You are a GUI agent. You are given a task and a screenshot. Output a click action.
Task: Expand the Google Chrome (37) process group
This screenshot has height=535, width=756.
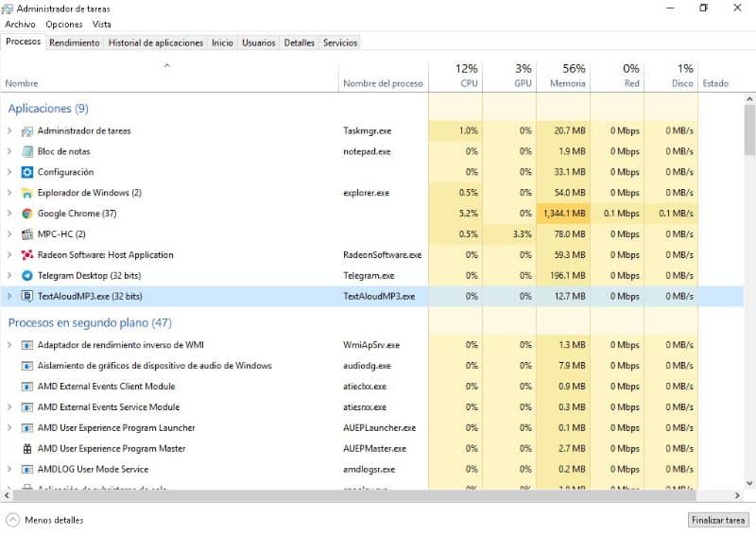pos(9,214)
